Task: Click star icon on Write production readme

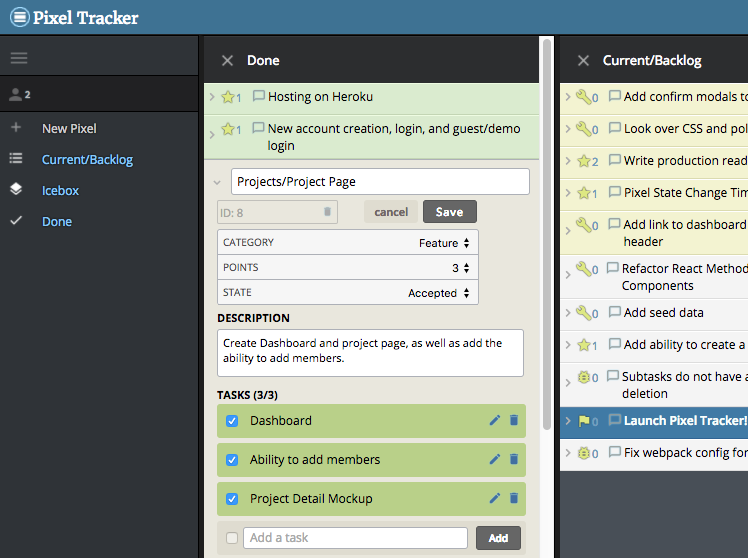Action: (584, 161)
